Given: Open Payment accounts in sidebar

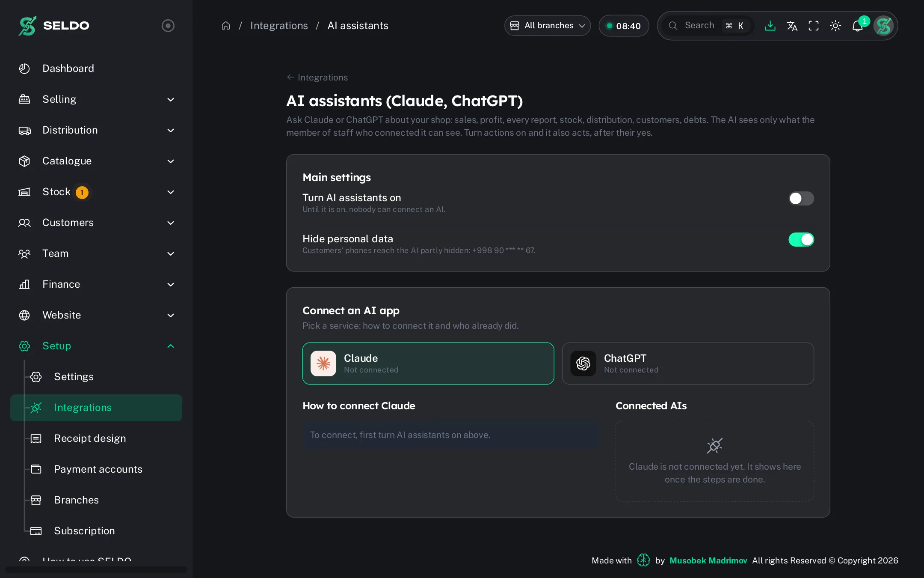Looking at the screenshot, I should (x=96, y=469).
